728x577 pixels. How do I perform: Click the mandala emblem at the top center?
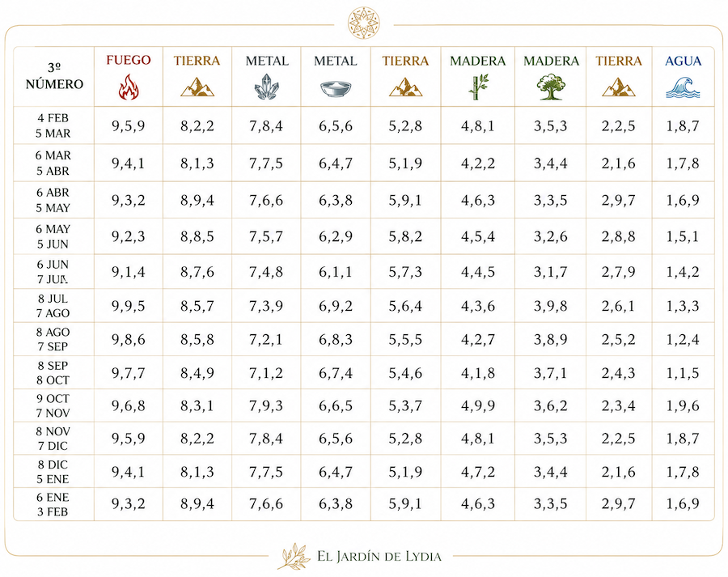(364, 23)
